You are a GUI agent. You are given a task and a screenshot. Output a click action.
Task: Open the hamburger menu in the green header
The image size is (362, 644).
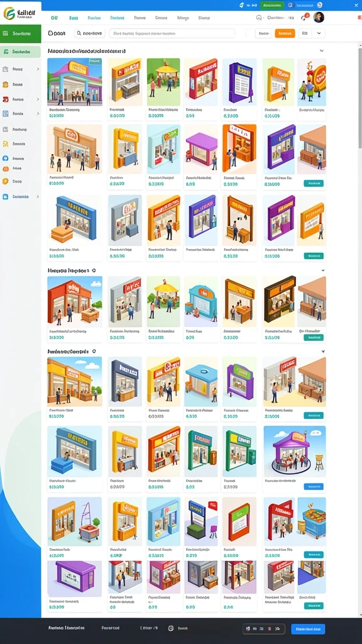click(x=5, y=33)
